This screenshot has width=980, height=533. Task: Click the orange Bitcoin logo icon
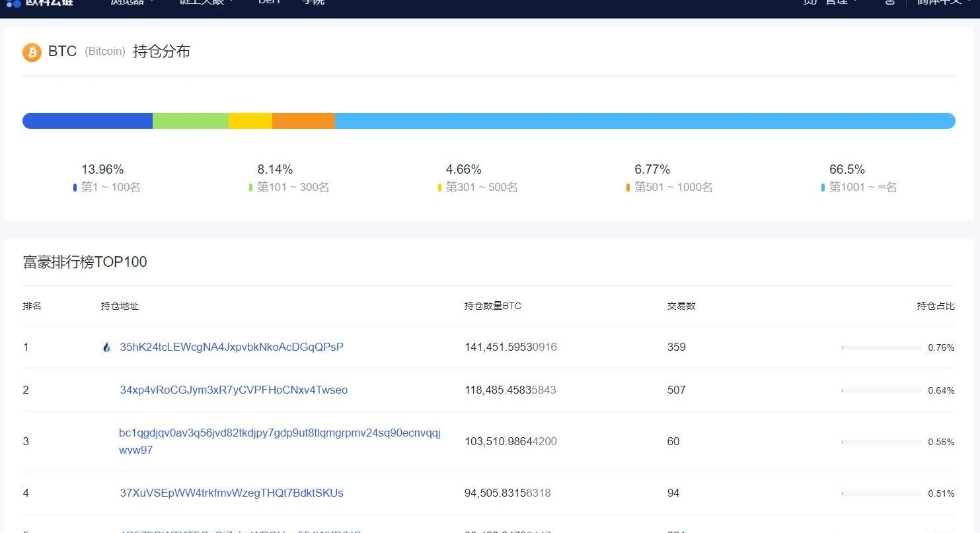(x=32, y=52)
